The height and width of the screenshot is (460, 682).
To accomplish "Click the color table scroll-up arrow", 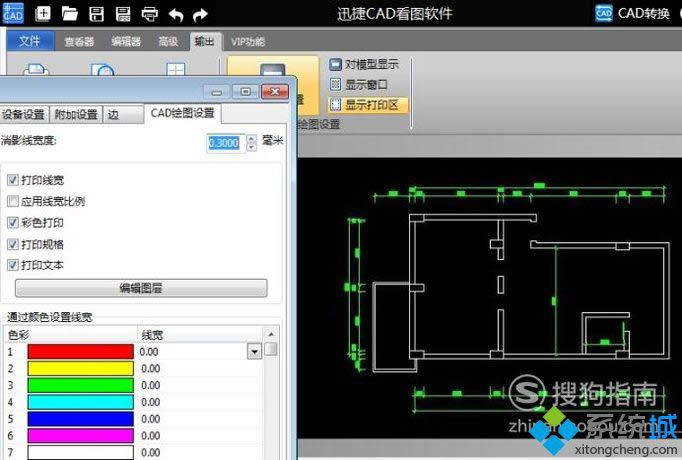I will click(271, 334).
